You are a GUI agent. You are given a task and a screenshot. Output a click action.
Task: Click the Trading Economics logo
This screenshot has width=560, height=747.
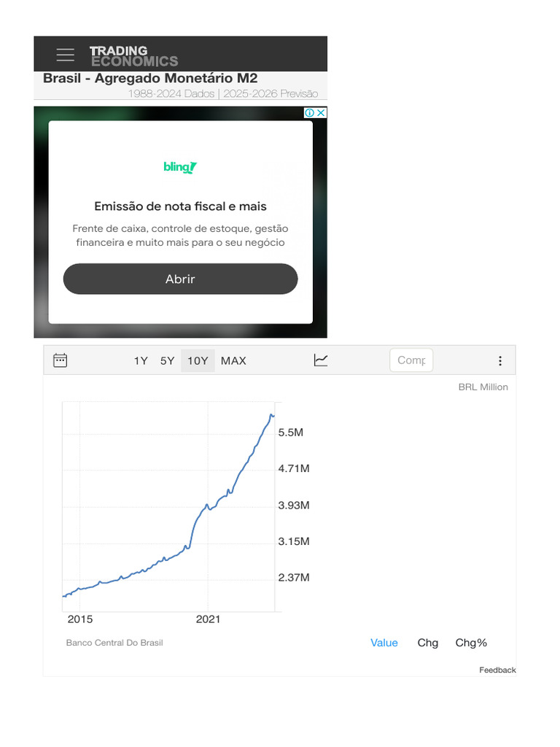point(133,55)
